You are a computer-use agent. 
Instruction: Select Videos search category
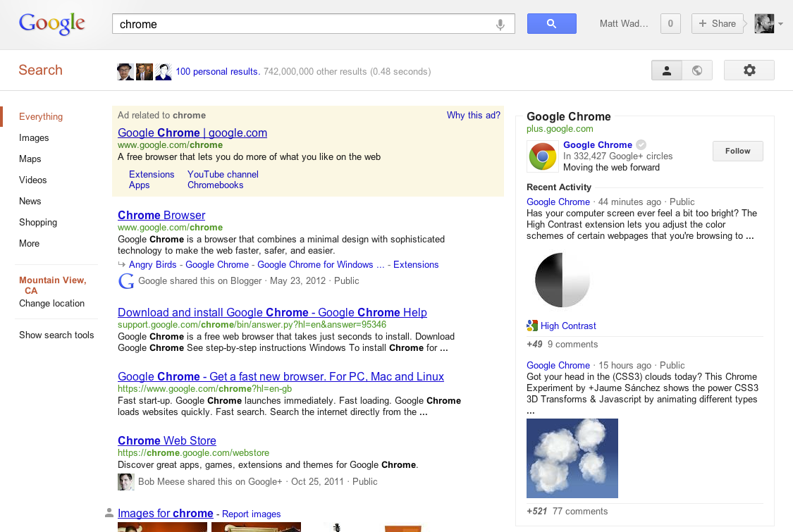coord(33,180)
